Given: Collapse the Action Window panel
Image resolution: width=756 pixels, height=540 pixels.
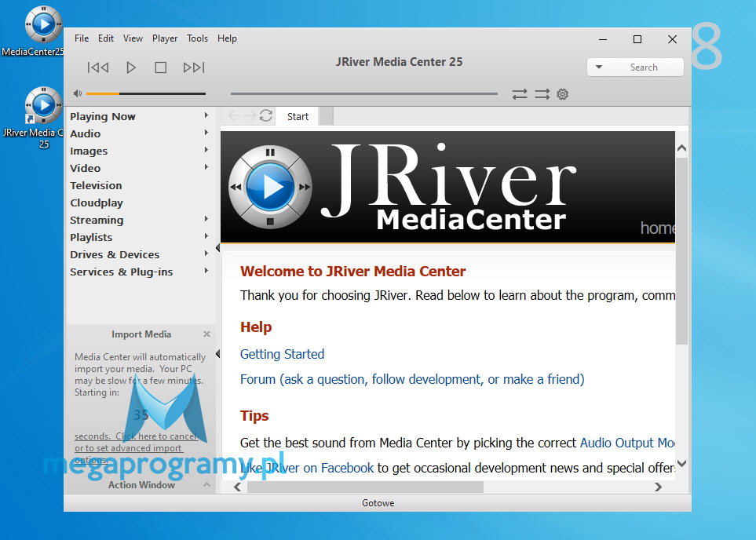Looking at the screenshot, I should tap(206, 484).
